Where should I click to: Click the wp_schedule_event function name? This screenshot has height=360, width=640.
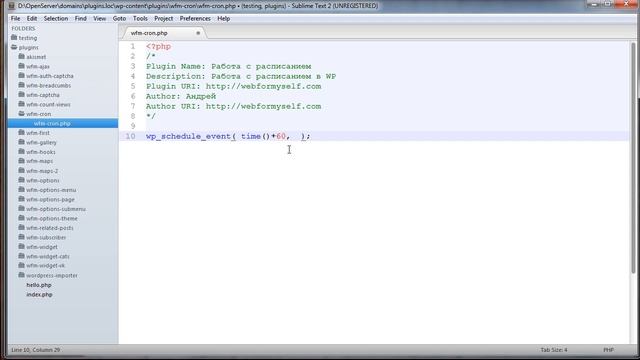coord(189,136)
